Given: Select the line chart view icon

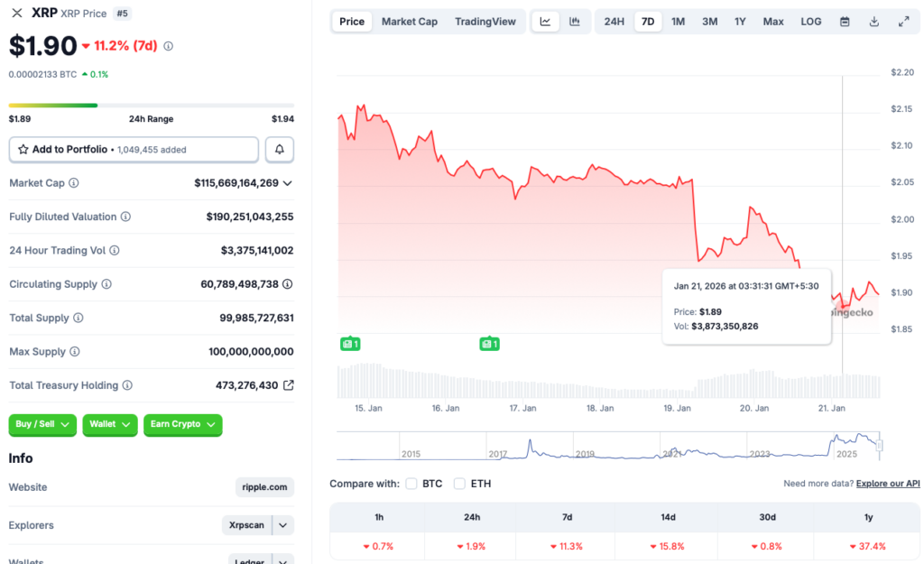Looking at the screenshot, I should click(x=545, y=21).
